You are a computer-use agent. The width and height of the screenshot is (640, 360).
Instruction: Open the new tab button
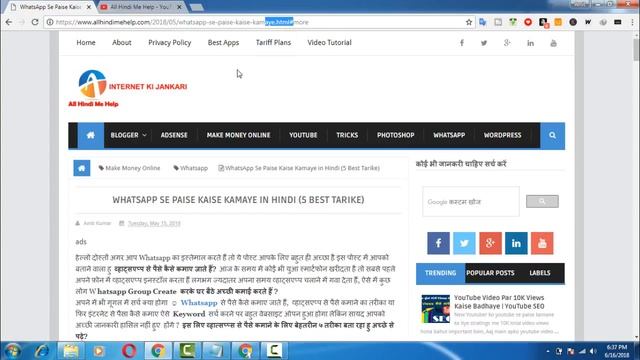tap(196, 7)
